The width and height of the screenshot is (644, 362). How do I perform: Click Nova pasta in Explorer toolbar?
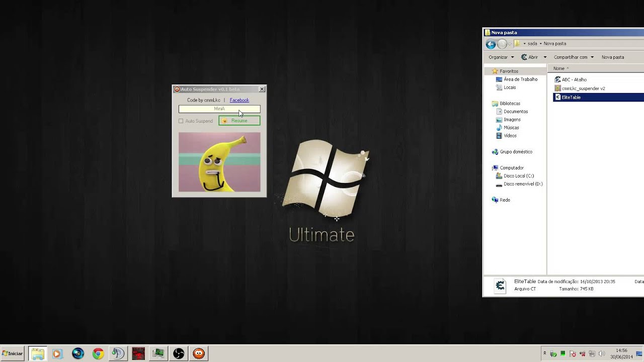click(x=613, y=57)
